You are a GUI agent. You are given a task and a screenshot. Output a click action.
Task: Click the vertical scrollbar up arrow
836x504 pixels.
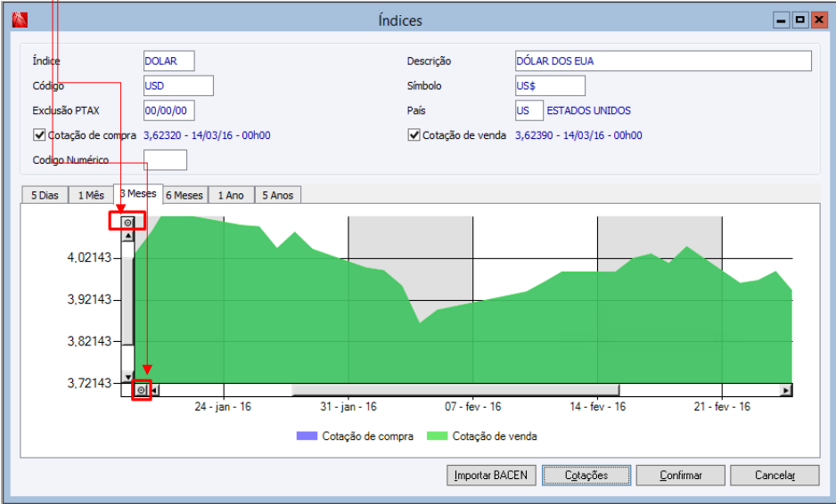click(128, 235)
